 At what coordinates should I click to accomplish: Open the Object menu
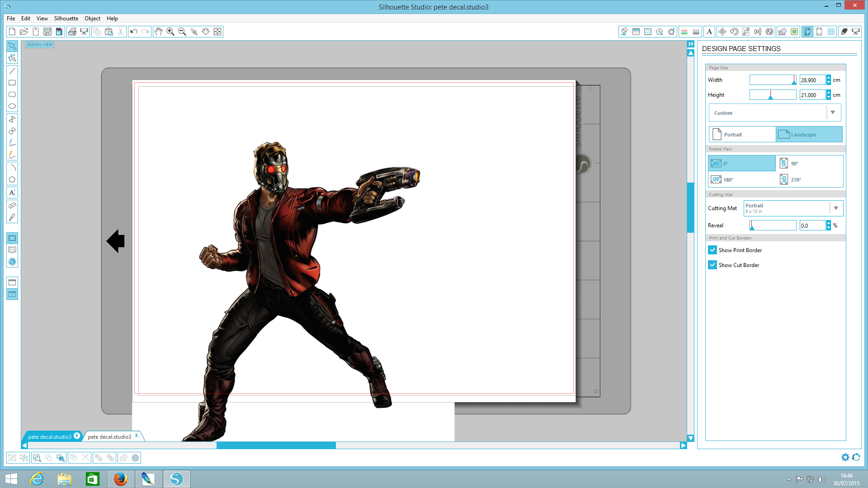pyautogui.click(x=92, y=19)
